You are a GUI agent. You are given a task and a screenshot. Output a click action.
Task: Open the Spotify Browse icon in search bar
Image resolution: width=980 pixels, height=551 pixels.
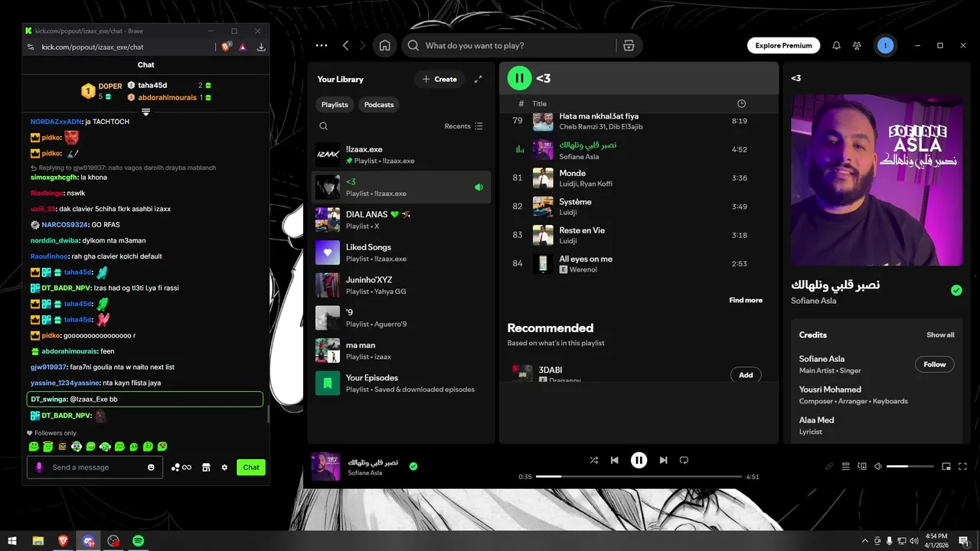[x=629, y=45]
